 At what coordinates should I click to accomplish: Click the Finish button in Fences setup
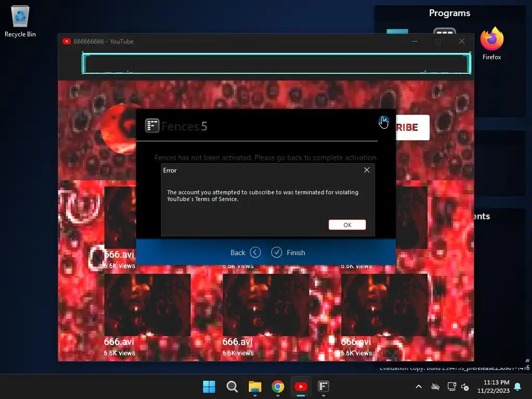tap(288, 252)
